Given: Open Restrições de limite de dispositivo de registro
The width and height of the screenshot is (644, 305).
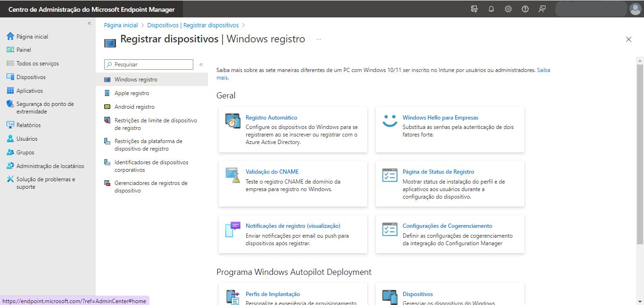Looking at the screenshot, I should [x=152, y=124].
